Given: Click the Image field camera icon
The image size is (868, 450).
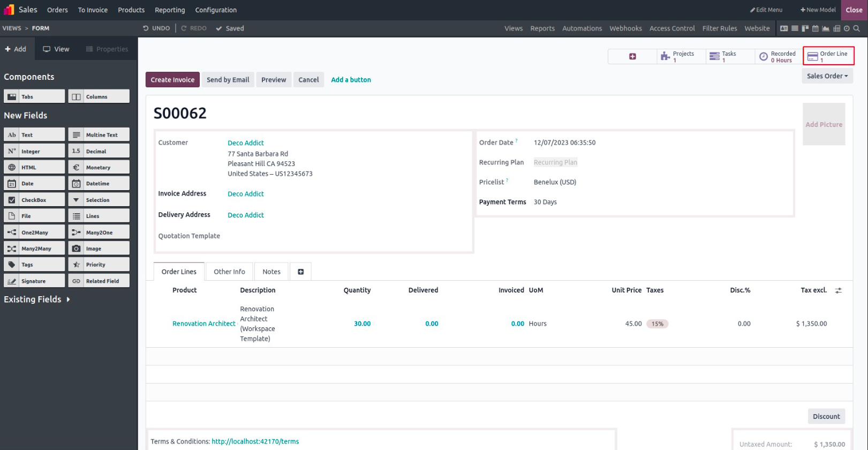Looking at the screenshot, I should click(77, 249).
